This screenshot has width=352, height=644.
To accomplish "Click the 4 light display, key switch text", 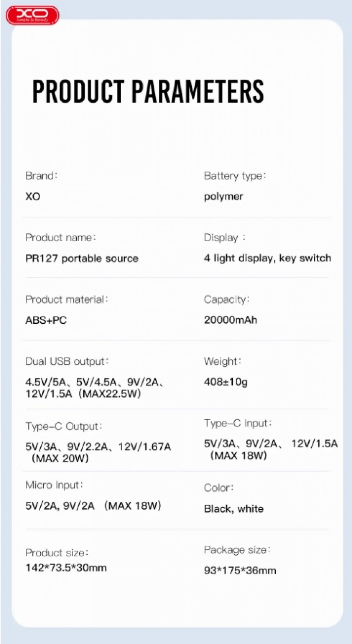I will (267, 258).
